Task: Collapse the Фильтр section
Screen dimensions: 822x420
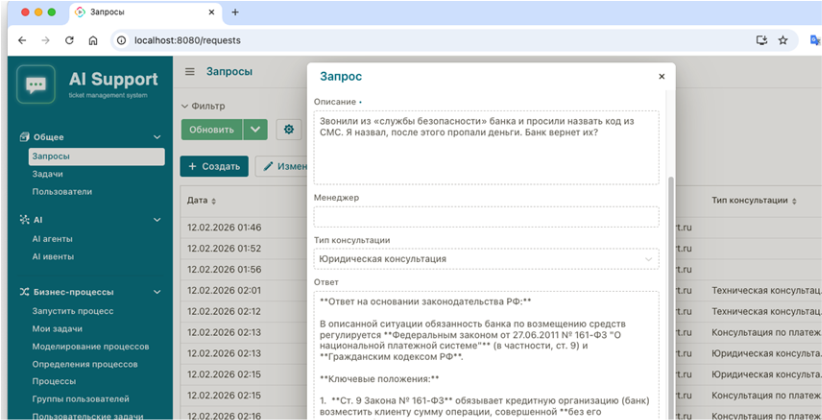Action: pyautogui.click(x=184, y=105)
